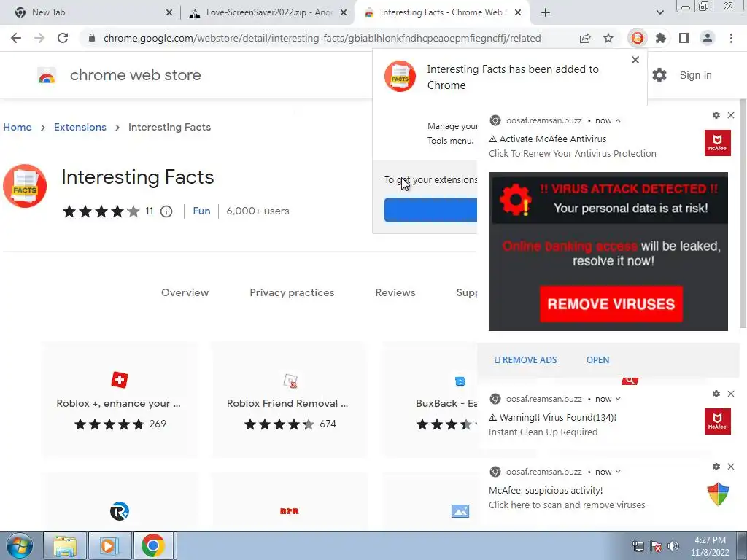
Task: Collapse the Activate McAfee notification chevron
Action: click(x=618, y=120)
